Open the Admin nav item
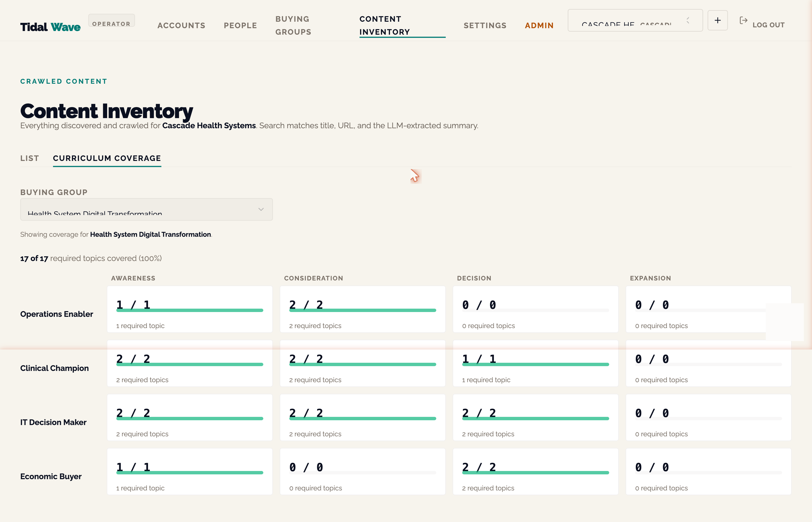Image resolution: width=812 pixels, height=522 pixels. pyautogui.click(x=539, y=25)
